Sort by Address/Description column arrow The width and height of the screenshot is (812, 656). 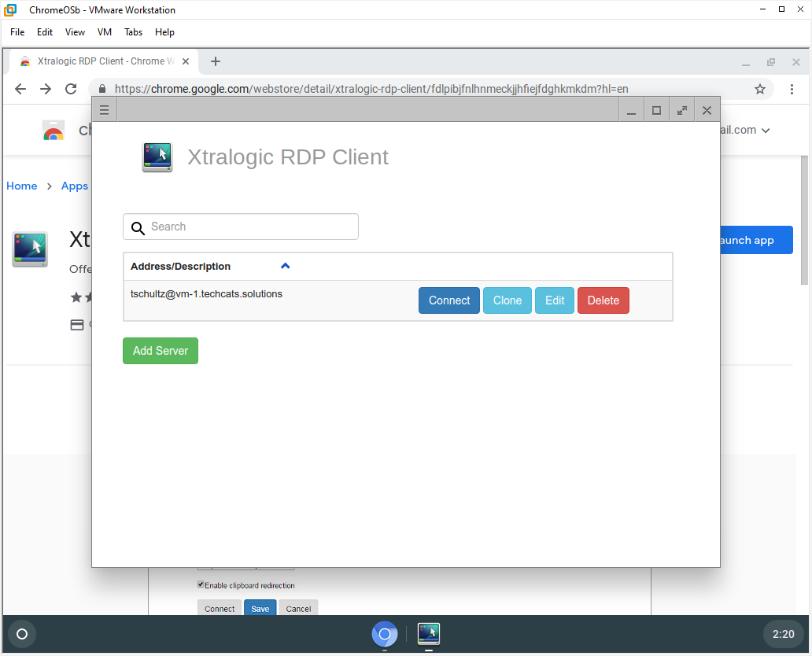click(286, 266)
